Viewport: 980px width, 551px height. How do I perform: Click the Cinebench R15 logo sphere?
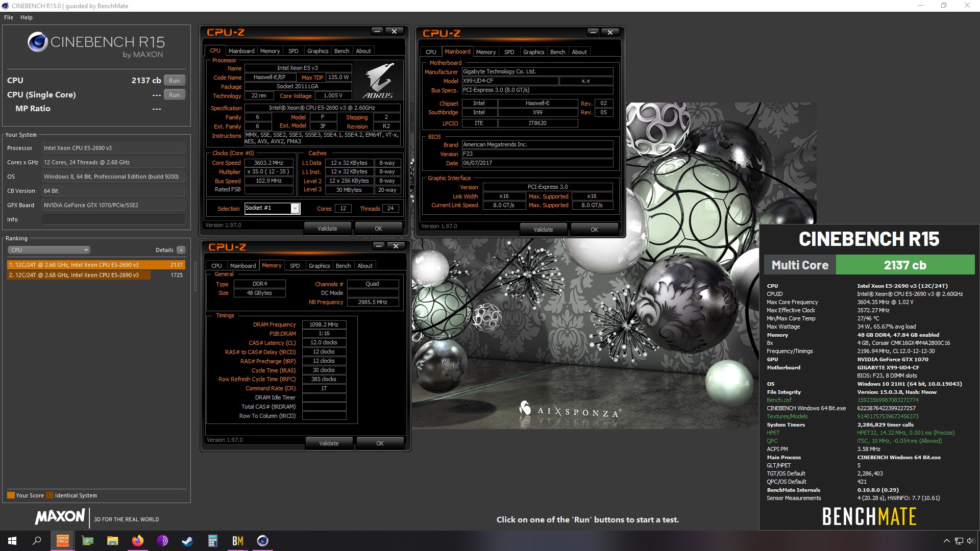37,42
